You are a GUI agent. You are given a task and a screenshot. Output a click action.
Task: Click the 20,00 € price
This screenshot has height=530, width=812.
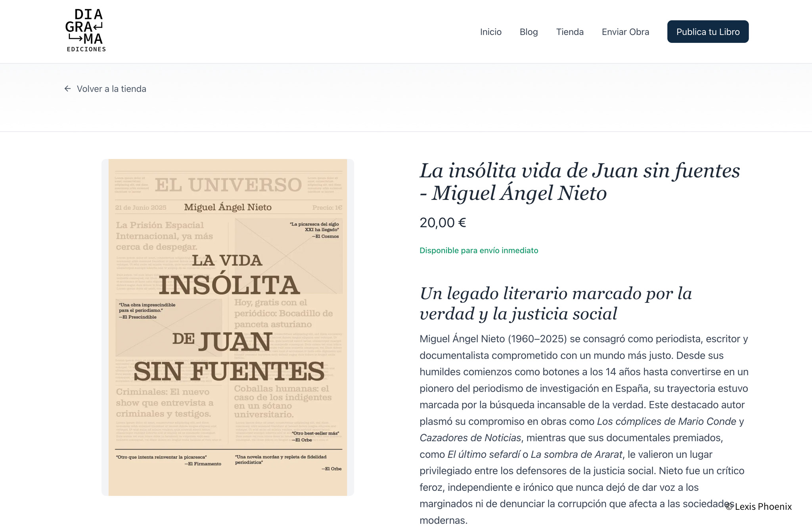click(442, 222)
